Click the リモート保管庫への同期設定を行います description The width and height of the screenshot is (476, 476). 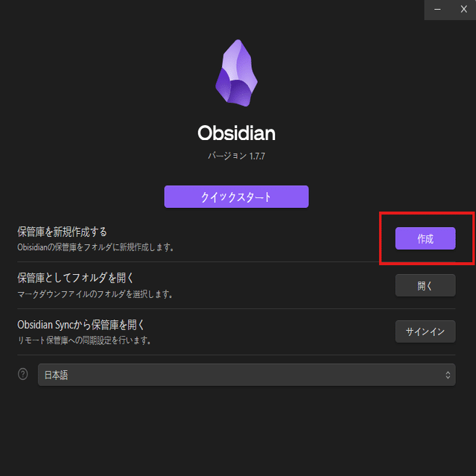tap(84, 340)
